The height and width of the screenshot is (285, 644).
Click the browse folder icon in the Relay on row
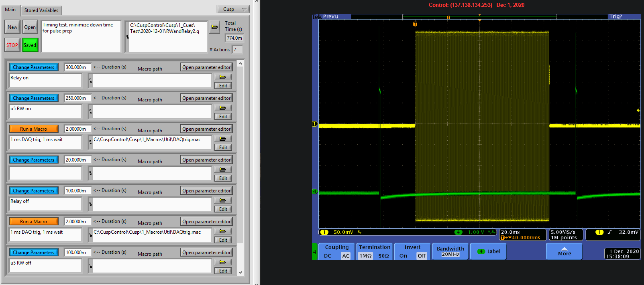click(223, 77)
